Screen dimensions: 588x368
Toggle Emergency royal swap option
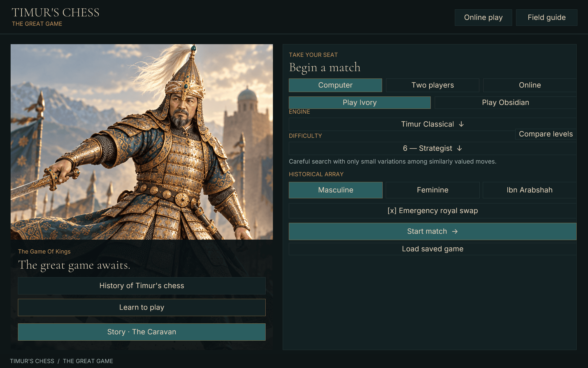[432, 211]
